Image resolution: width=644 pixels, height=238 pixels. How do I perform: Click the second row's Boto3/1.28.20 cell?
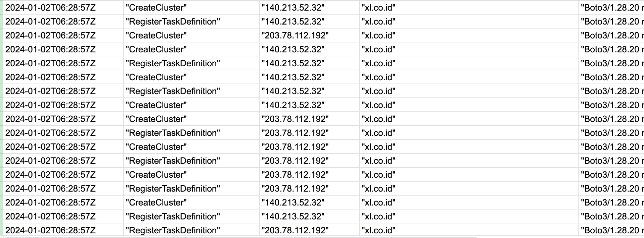pos(612,22)
